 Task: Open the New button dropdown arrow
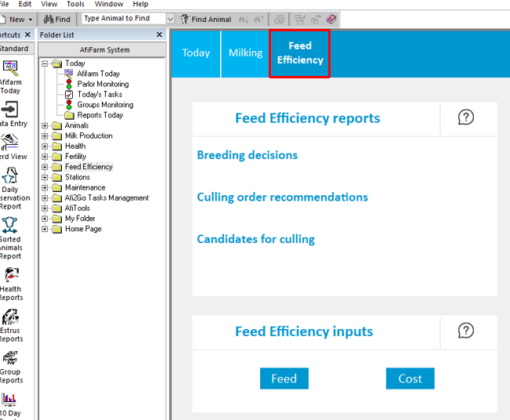(x=31, y=19)
